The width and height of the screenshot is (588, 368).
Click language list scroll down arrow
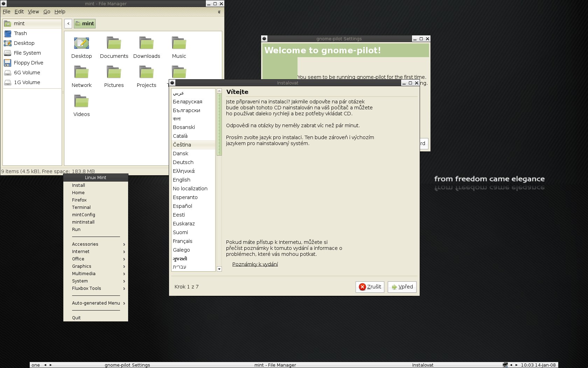(219, 269)
